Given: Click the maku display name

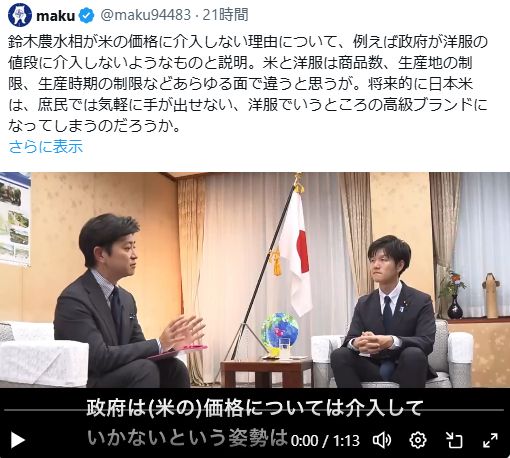Looking at the screenshot, I should coord(55,16).
